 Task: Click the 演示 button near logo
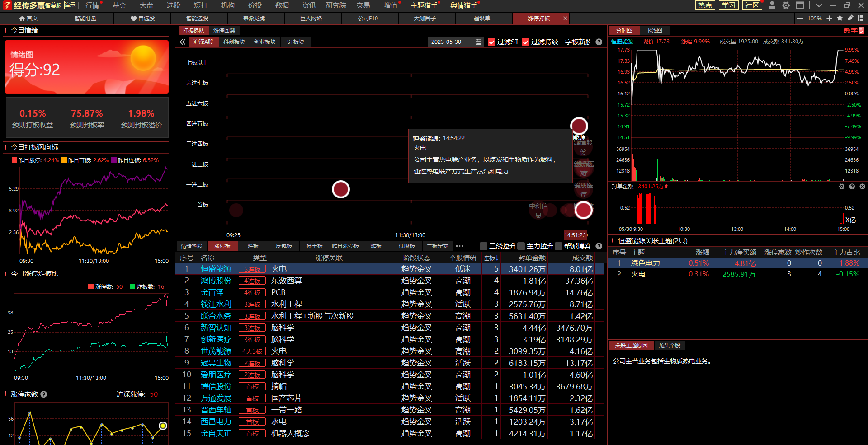70,5
